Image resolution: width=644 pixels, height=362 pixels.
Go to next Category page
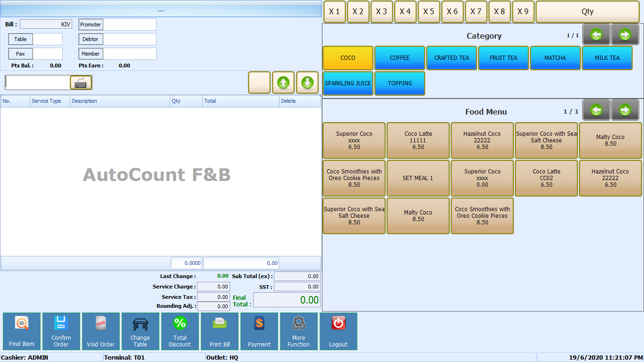(625, 34)
